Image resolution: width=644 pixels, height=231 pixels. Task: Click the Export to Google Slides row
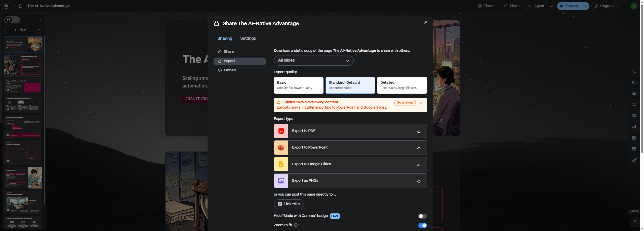pyautogui.click(x=350, y=164)
